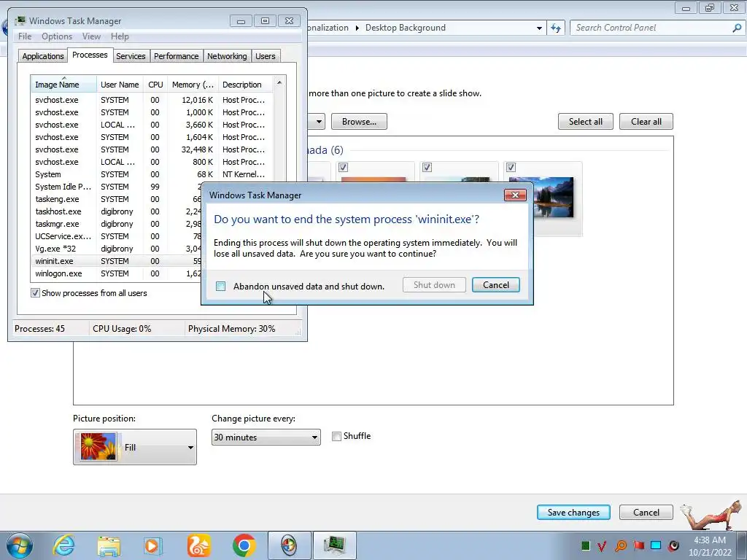This screenshot has width=747, height=560.
Task: Click the address bar refresh icon
Action: click(556, 28)
